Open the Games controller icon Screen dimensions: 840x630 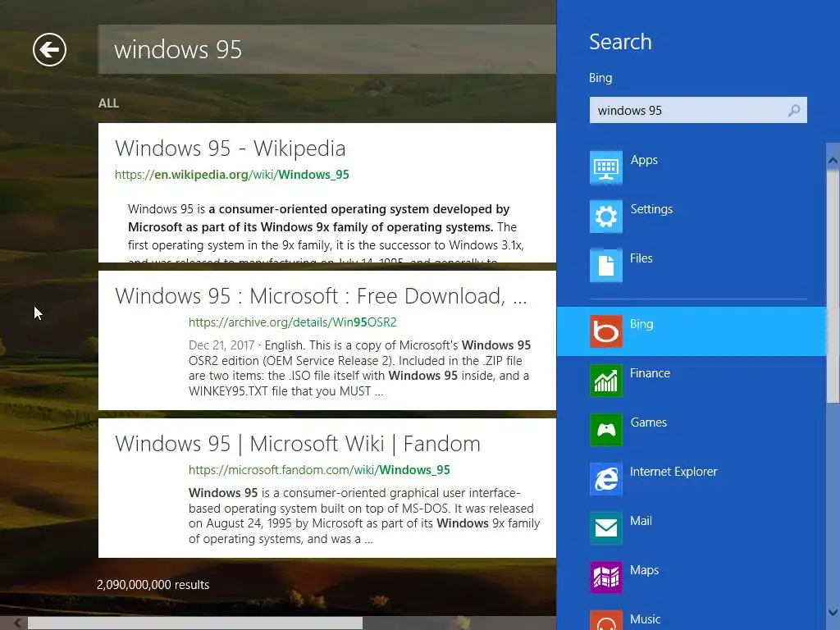coord(606,430)
